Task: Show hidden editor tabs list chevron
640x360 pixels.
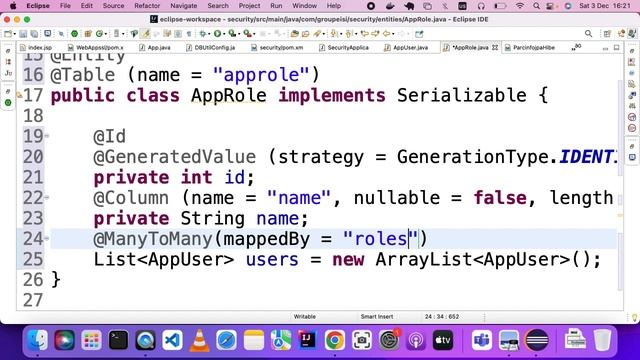Action: click(576, 47)
